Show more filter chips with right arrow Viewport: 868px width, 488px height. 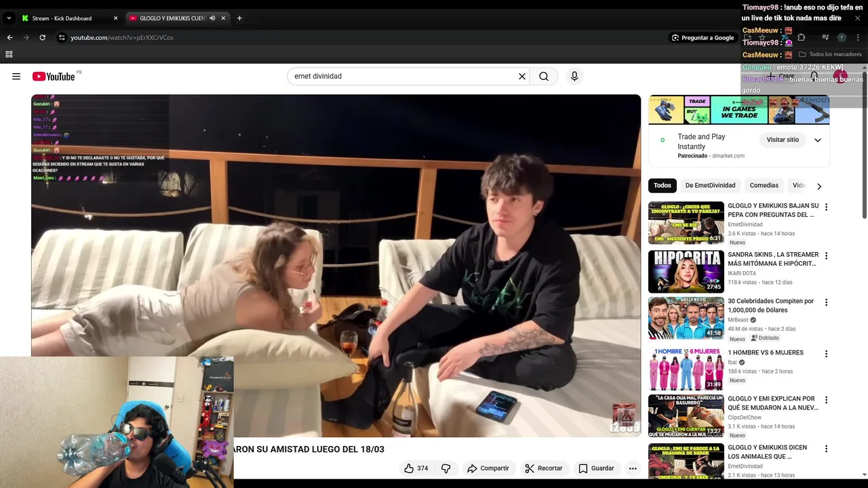pyautogui.click(x=819, y=186)
